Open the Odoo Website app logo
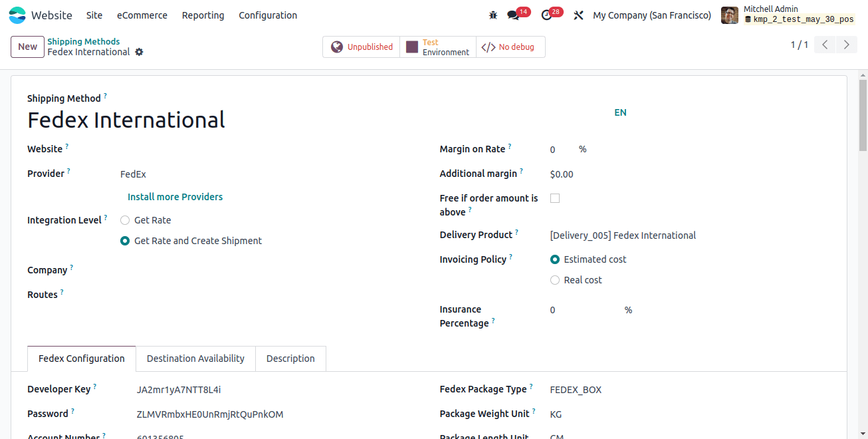The width and height of the screenshot is (868, 439). coord(17,15)
